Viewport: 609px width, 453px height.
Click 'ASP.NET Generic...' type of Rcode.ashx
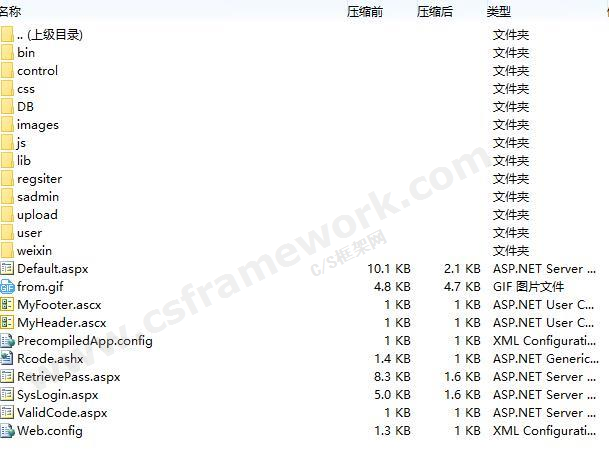pyautogui.click(x=546, y=359)
